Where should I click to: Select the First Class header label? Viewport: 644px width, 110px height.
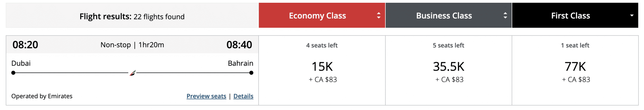pyautogui.click(x=570, y=16)
